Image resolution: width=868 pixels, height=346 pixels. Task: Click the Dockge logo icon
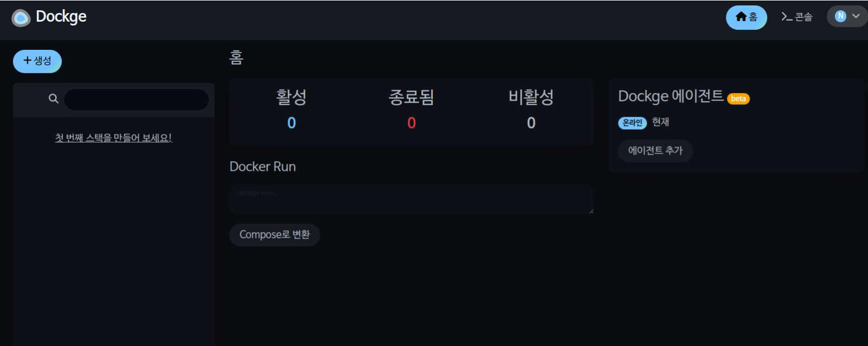21,18
